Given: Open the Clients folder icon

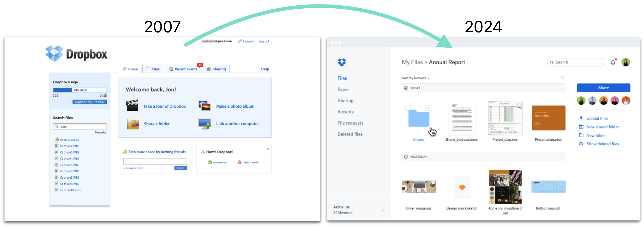Looking at the screenshot, I should point(419,118).
